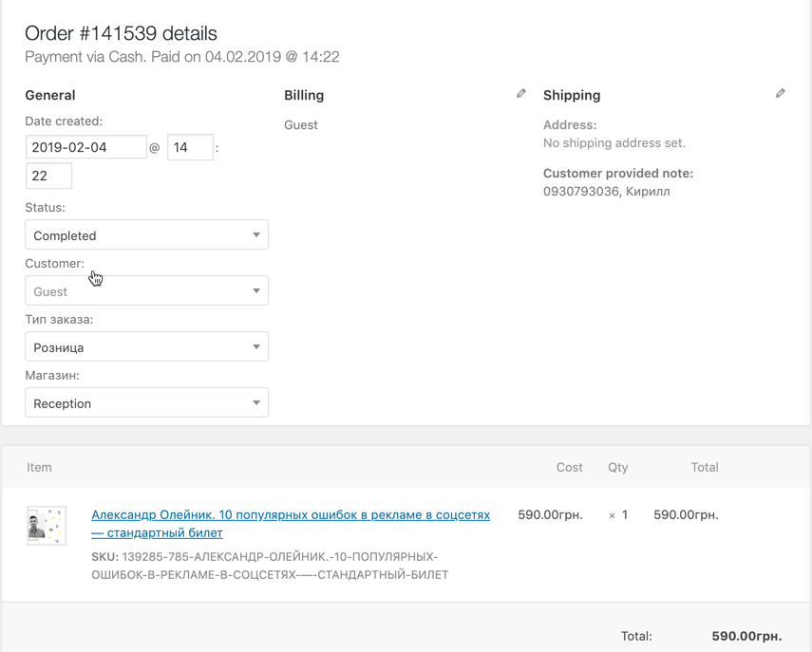Select the Payment via Cash paid date text
This screenshot has height=652, width=812.
(182, 57)
